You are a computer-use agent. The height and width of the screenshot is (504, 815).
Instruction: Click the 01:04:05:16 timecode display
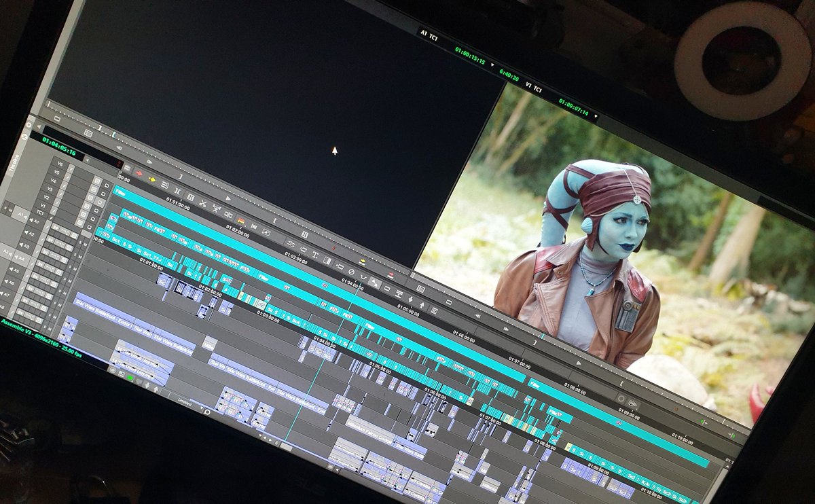click(x=59, y=146)
